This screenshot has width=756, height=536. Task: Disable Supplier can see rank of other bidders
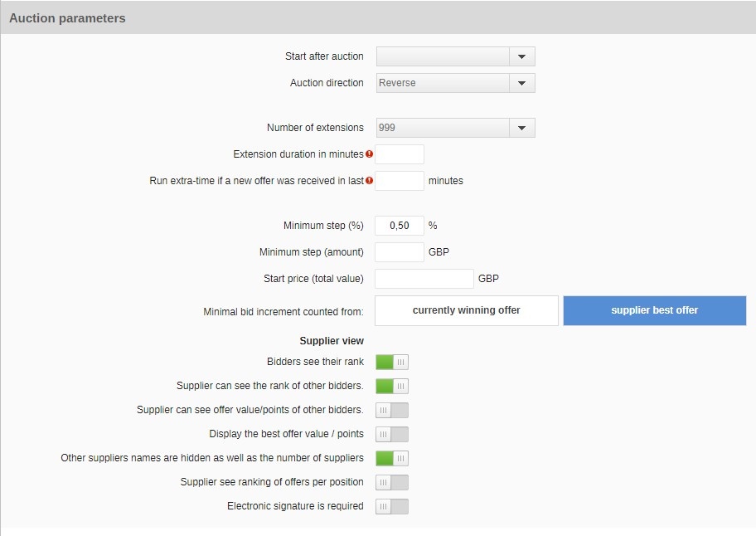[392, 386]
